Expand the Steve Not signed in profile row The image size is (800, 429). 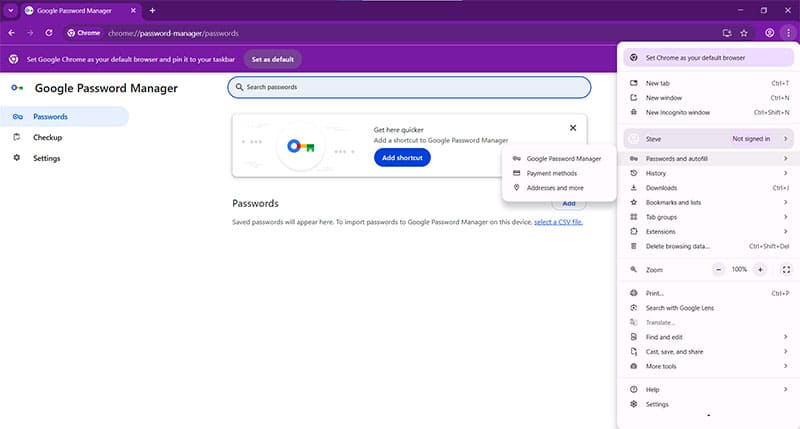click(708, 139)
